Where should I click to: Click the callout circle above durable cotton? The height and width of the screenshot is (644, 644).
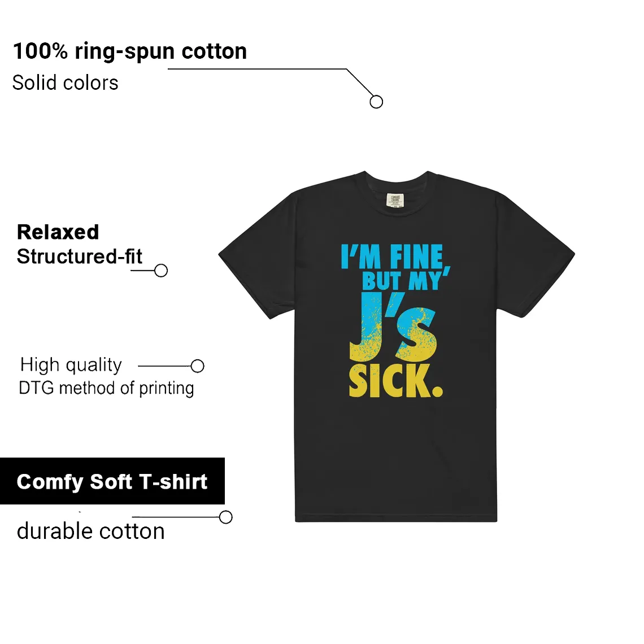pos(225,517)
